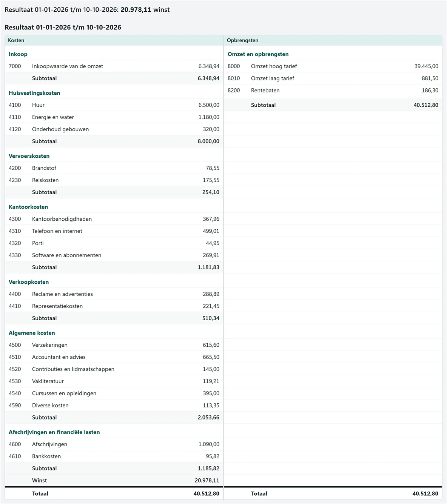This screenshot has width=447, height=504.
Task: Click the Inkoopwaarde van de omzet row
Action: click(x=114, y=66)
